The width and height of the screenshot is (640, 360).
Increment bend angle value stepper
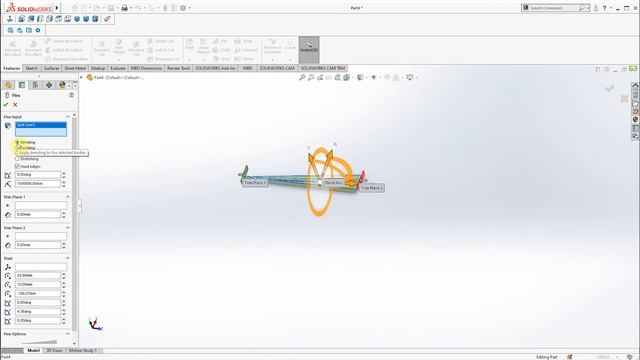tap(64, 173)
